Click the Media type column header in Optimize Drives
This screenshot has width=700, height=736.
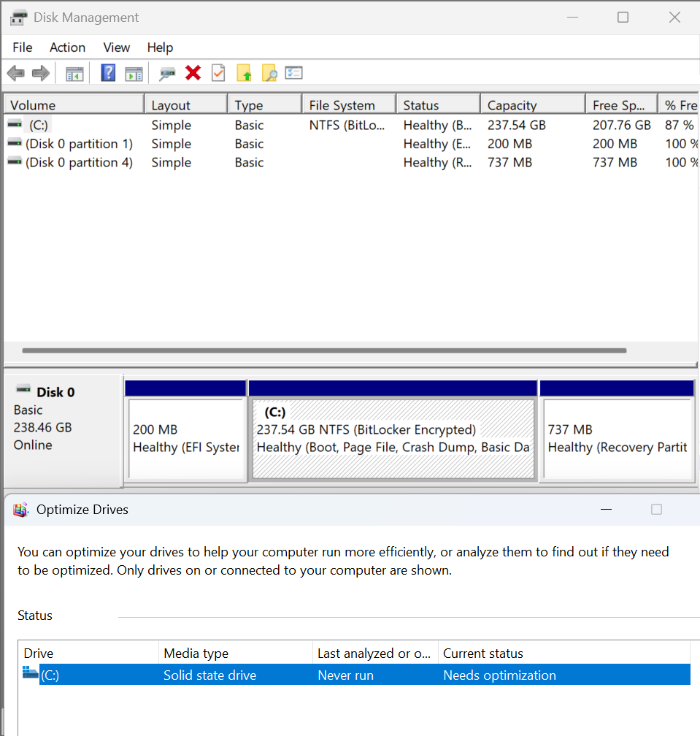pyautogui.click(x=236, y=653)
